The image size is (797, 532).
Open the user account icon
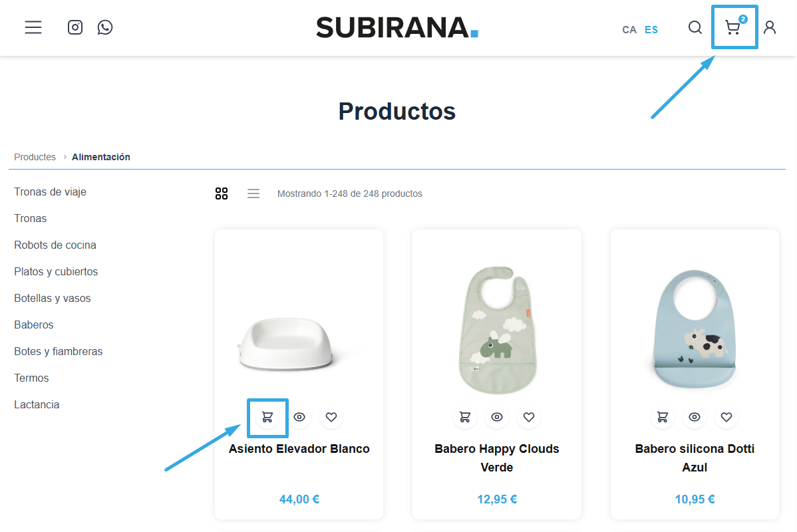point(770,27)
